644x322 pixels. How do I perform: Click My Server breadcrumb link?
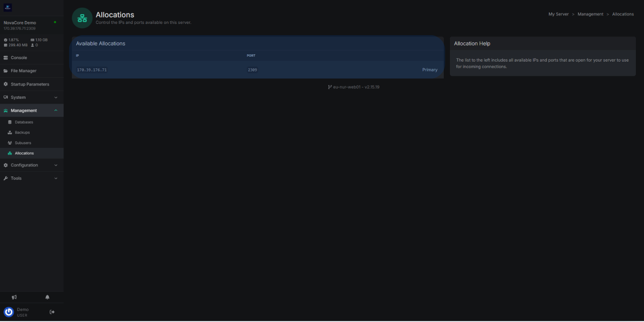pyautogui.click(x=558, y=14)
